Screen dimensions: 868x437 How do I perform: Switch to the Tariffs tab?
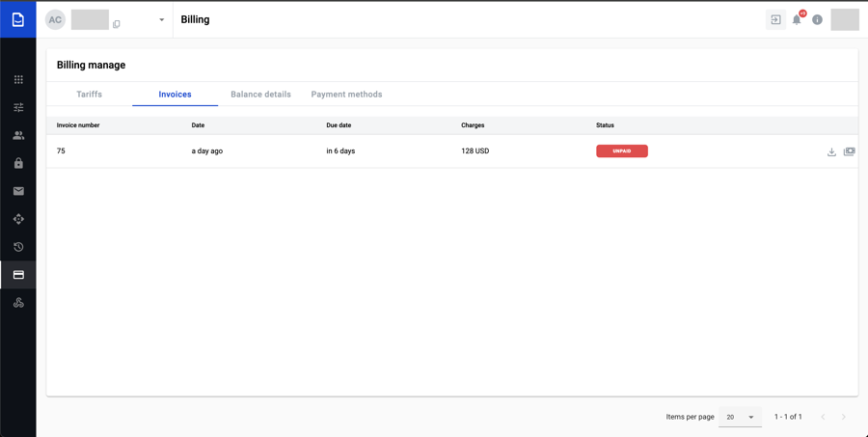click(89, 95)
